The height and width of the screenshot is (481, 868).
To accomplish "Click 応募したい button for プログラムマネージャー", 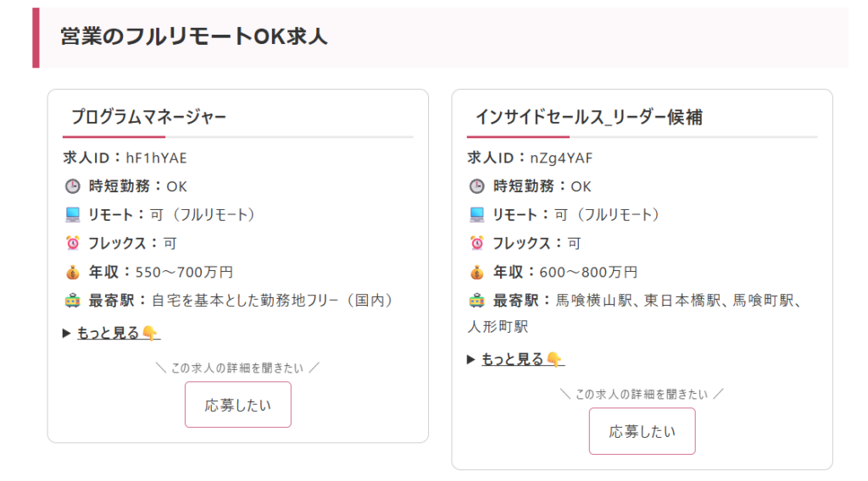I will click(238, 405).
